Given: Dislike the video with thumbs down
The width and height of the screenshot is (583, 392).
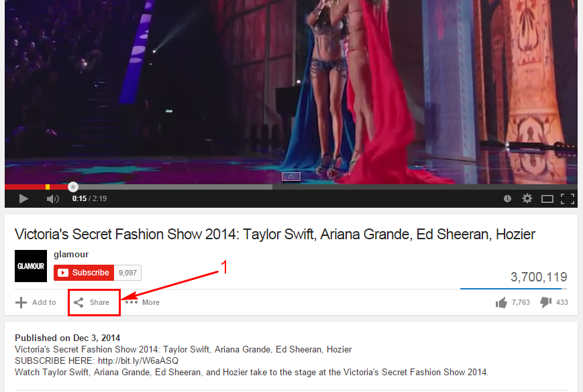Looking at the screenshot, I should pyautogui.click(x=546, y=302).
